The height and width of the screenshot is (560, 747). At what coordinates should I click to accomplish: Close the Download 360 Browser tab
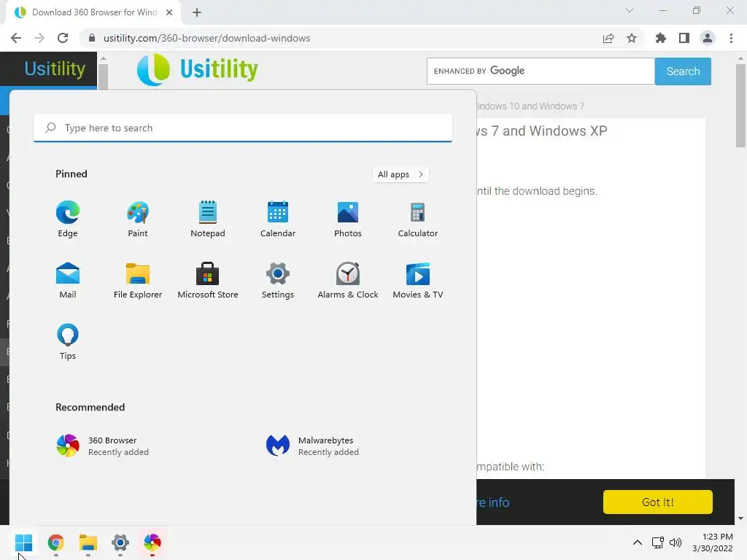point(169,12)
